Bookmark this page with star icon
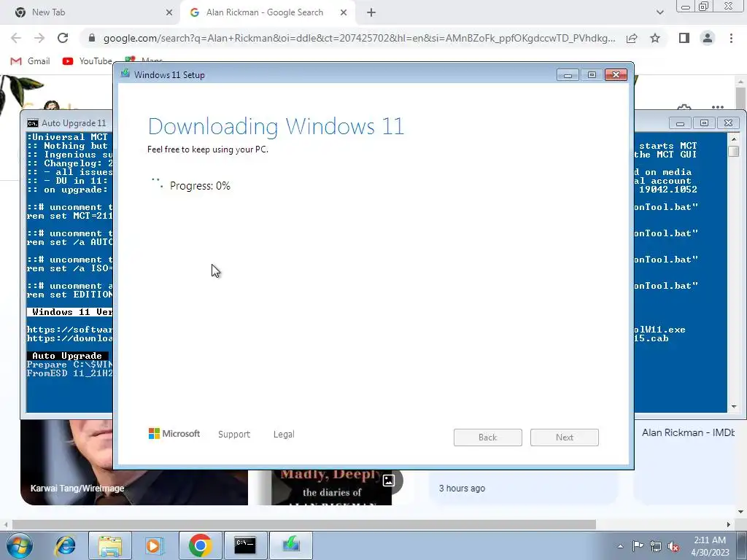 [655, 38]
